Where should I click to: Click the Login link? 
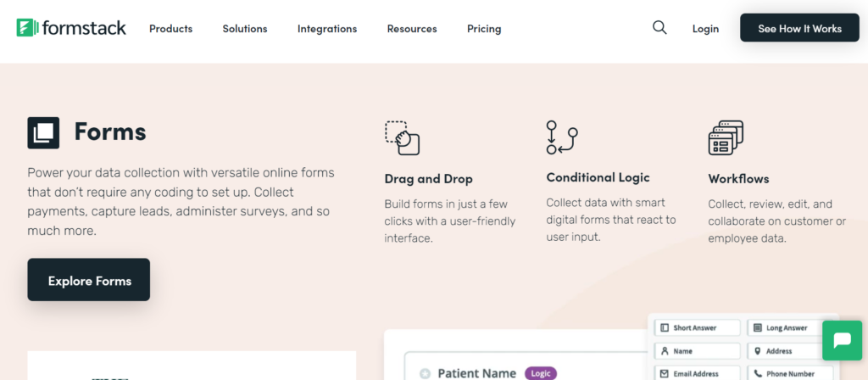[705, 29]
